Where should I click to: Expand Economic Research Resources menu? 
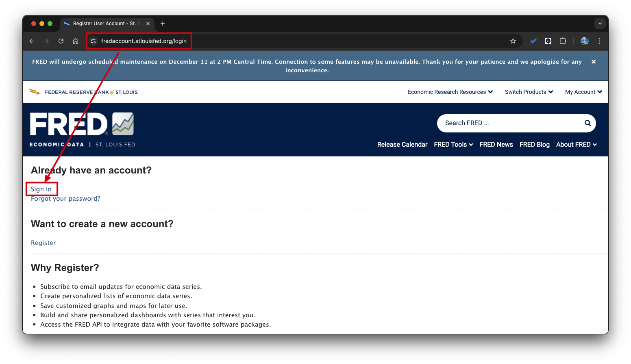pyautogui.click(x=450, y=92)
